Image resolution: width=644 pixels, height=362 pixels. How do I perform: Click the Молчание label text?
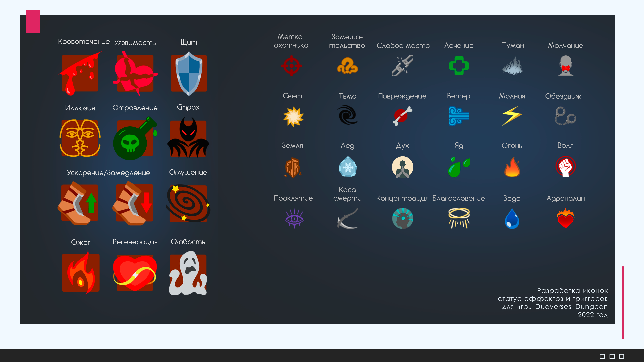click(566, 45)
